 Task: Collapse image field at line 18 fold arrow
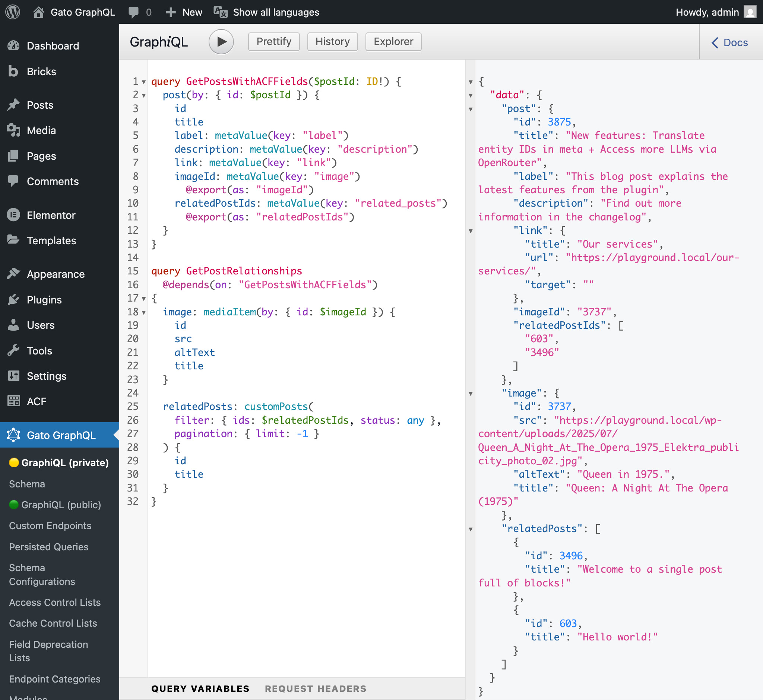[x=144, y=312]
